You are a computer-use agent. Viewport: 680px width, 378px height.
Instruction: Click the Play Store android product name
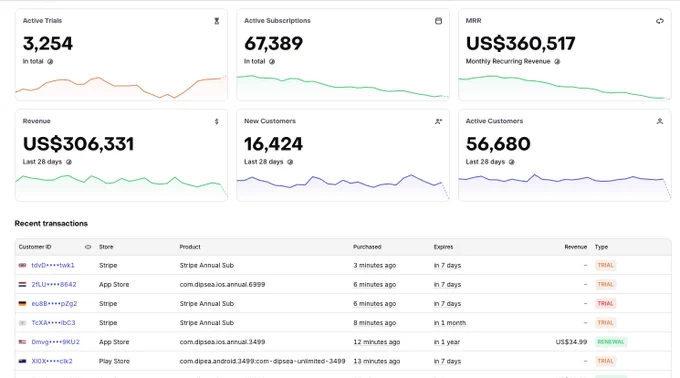pos(262,361)
